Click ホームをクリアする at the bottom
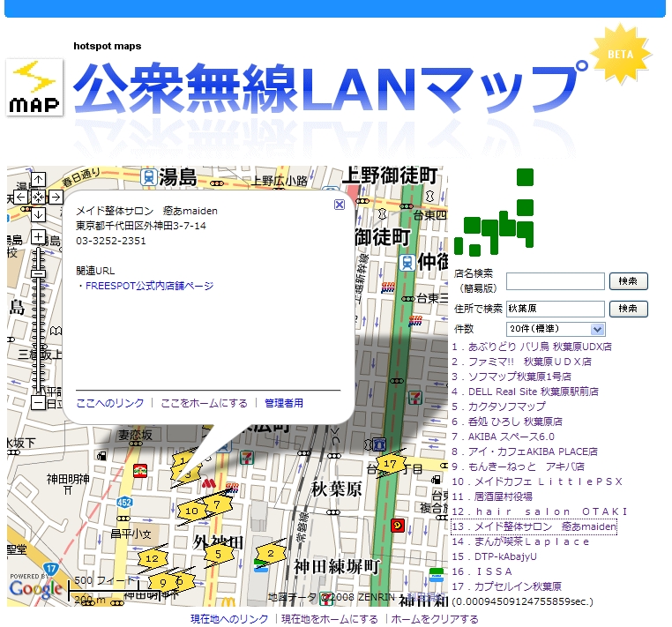This screenshot has width=672, height=627. pos(435,619)
